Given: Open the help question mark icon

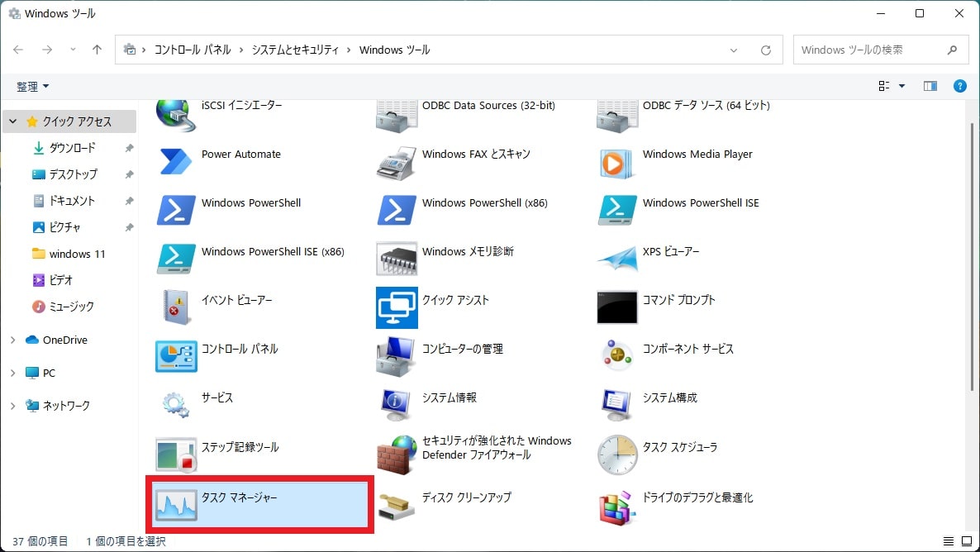Looking at the screenshot, I should pos(959,86).
